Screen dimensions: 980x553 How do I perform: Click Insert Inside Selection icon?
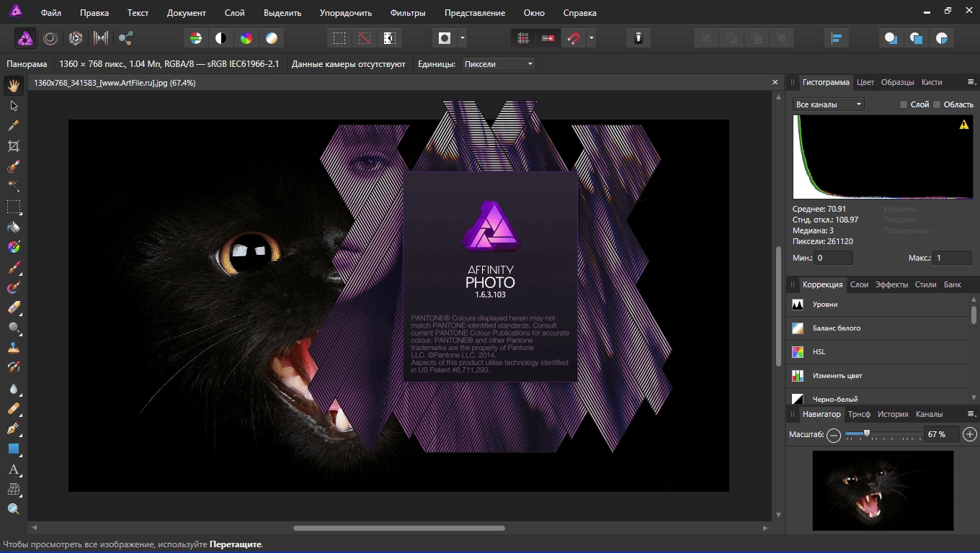click(x=942, y=38)
